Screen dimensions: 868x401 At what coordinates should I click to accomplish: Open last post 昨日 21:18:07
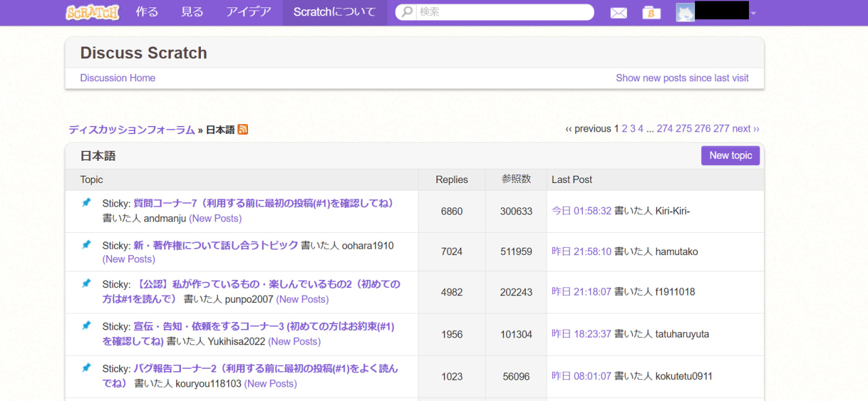(582, 292)
